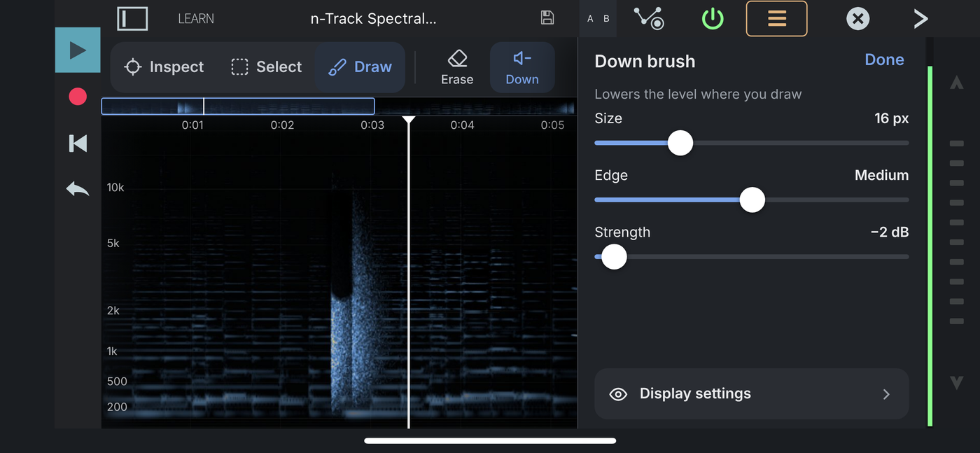Start playback with the Play button
980x453 pixels.
(x=78, y=50)
